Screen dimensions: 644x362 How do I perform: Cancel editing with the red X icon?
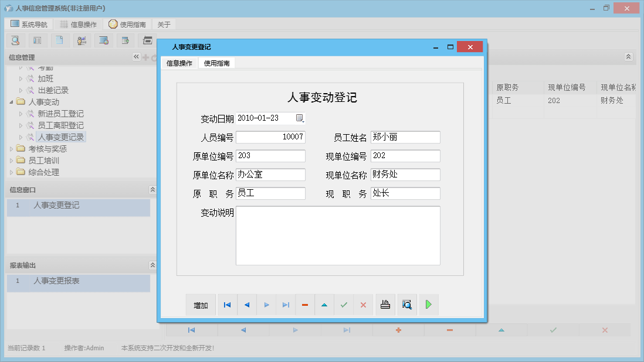click(x=363, y=305)
